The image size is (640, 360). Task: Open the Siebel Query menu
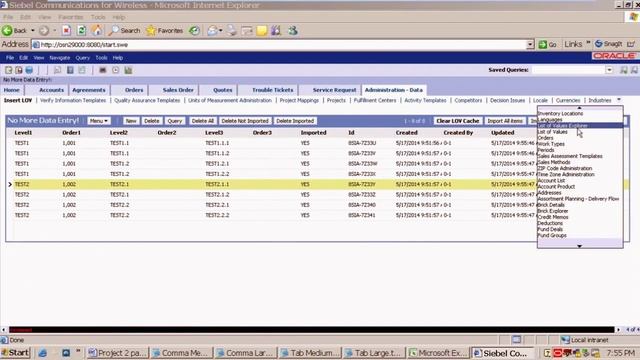coord(82,58)
